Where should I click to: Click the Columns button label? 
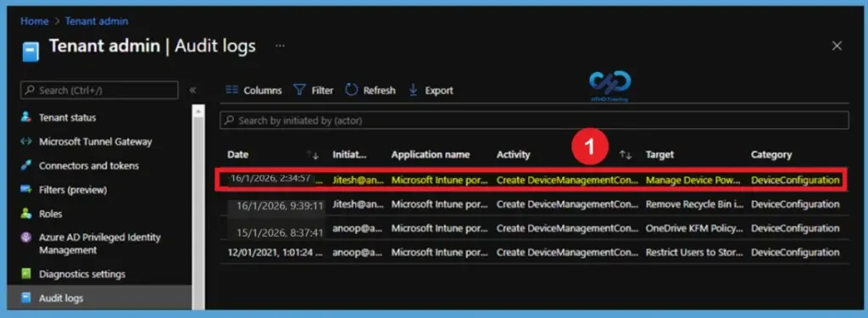pos(263,90)
